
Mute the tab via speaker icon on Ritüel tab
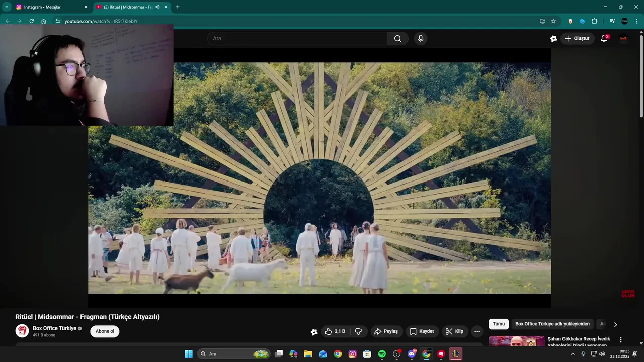pyautogui.click(x=157, y=7)
